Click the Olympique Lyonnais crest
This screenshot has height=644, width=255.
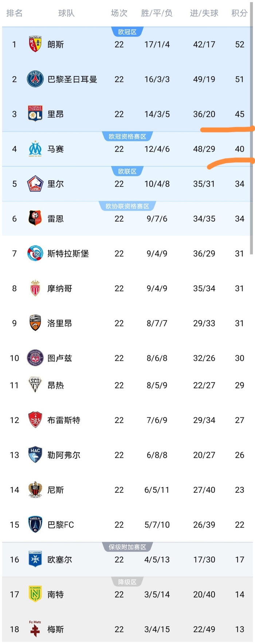(35, 114)
